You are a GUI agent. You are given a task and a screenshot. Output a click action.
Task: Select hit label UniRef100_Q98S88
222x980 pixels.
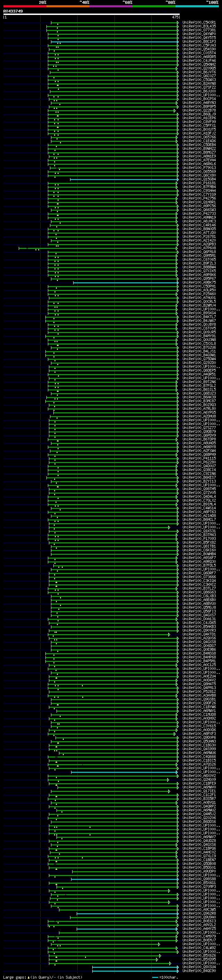(199, 879)
